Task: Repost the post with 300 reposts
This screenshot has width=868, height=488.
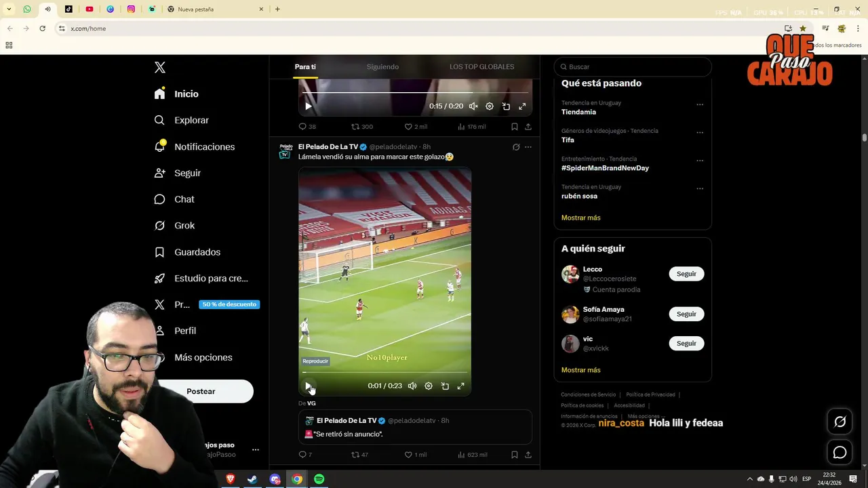Action: (x=361, y=127)
